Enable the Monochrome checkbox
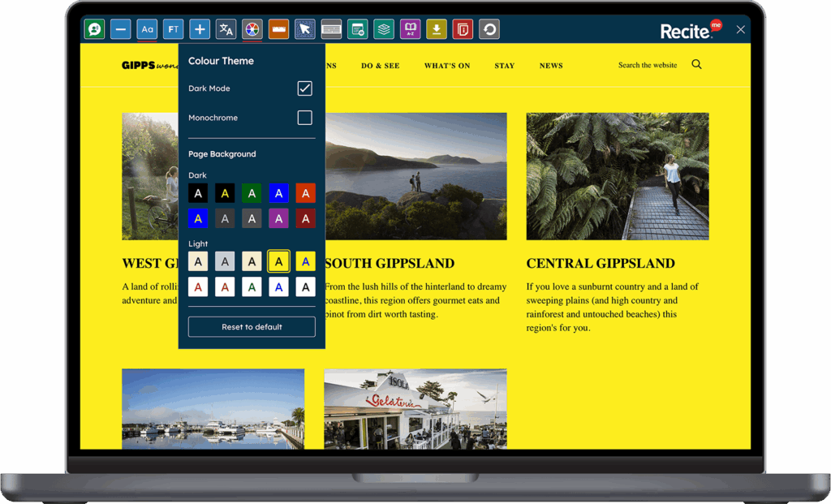The image size is (831, 504). (x=304, y=118)
